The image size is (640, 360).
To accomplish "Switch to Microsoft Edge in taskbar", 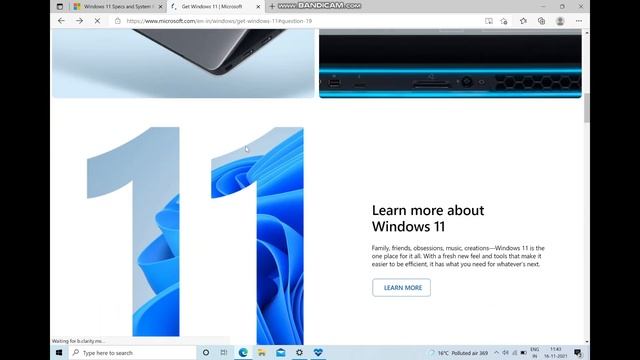I will (243, 353).
